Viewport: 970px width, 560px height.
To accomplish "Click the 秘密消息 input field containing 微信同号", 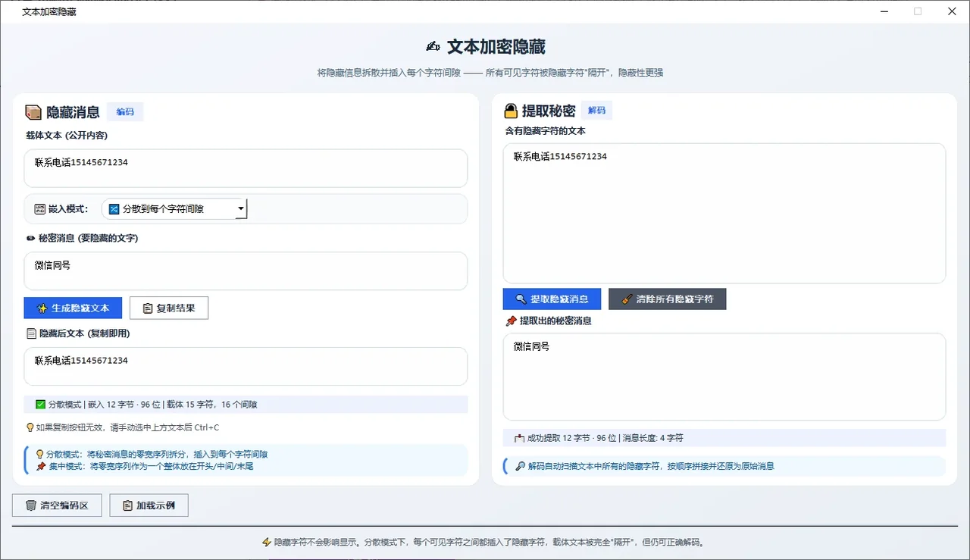I will pyautogui.click(x=246, y=271).
